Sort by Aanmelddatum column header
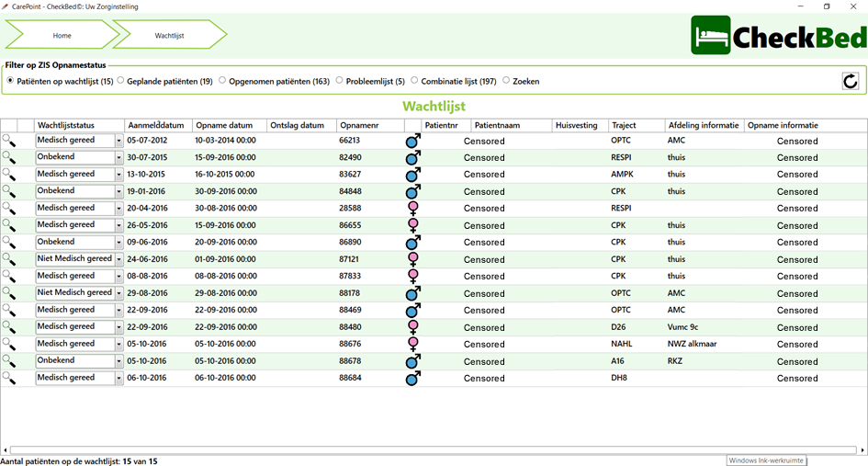The width and height of the screenshot is (868, 466). click(158, 125)
